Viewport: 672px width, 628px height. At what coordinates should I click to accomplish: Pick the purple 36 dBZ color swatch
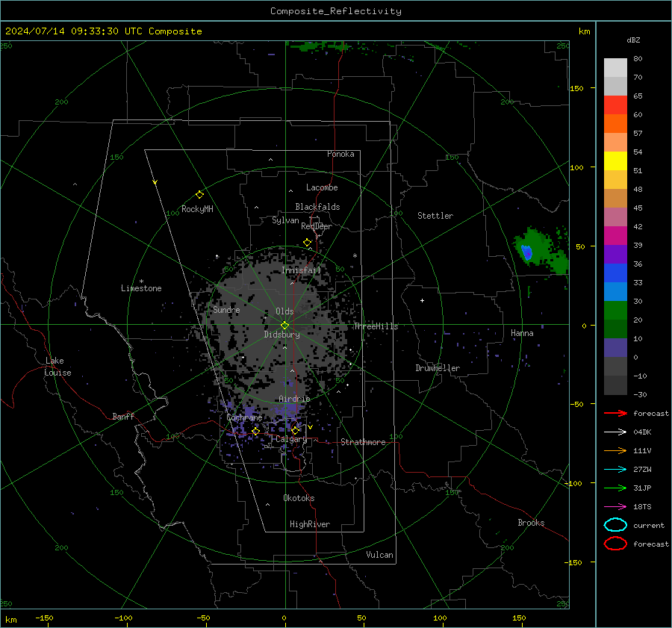[615, 254]
